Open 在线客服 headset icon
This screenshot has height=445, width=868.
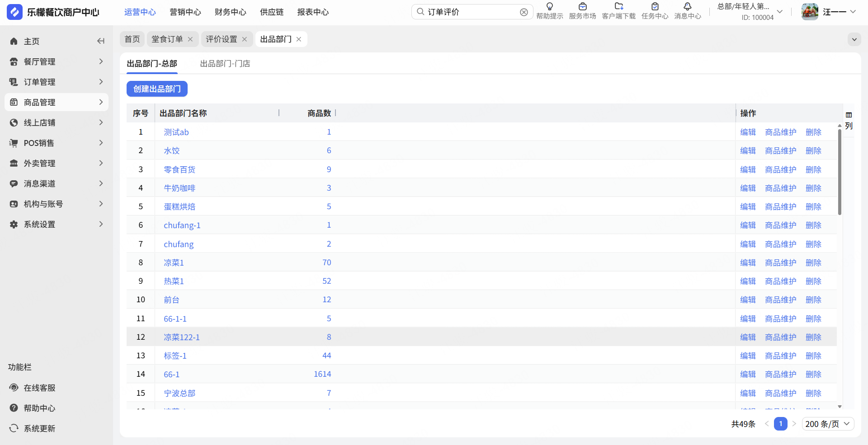14,388
